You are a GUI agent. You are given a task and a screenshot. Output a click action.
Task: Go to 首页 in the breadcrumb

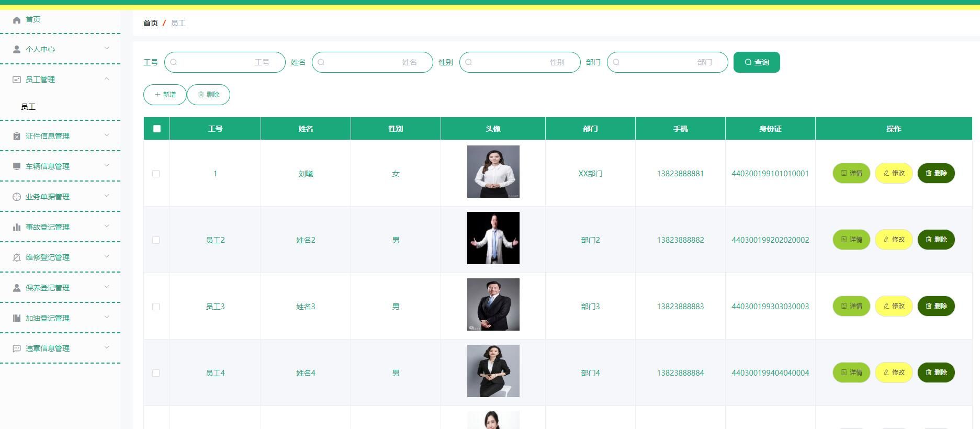(151, 23)
